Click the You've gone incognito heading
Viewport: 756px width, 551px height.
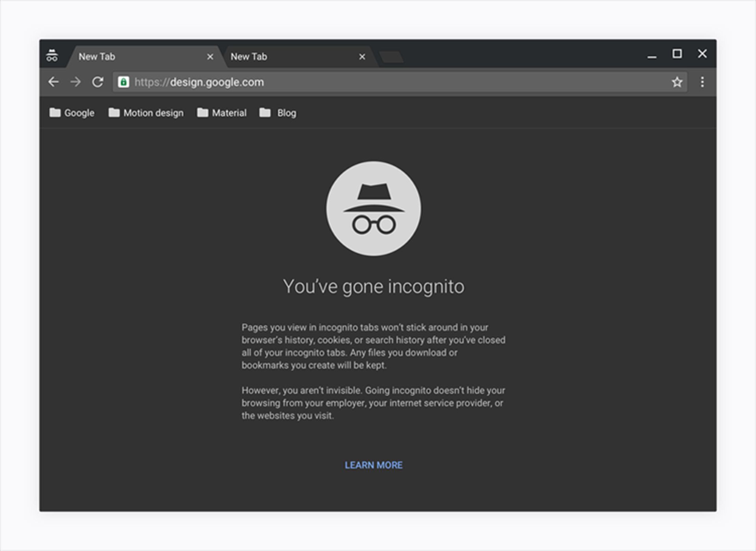pos(374,286)
